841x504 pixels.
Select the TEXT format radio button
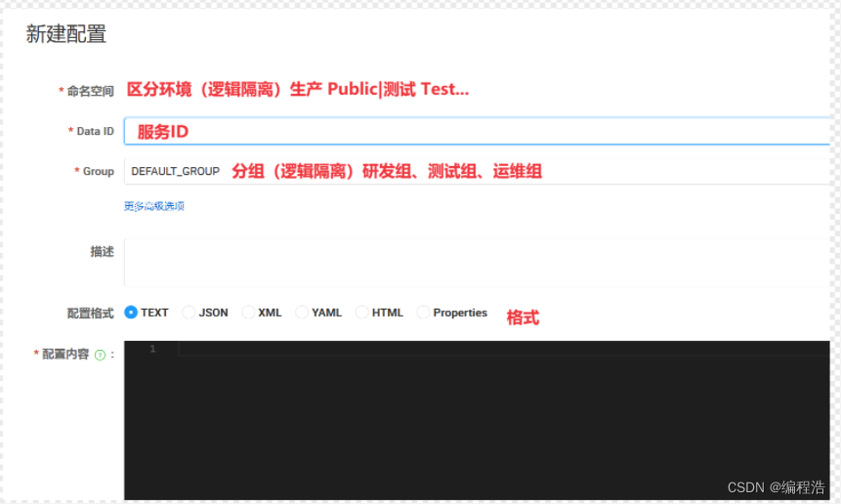(131, 312)
